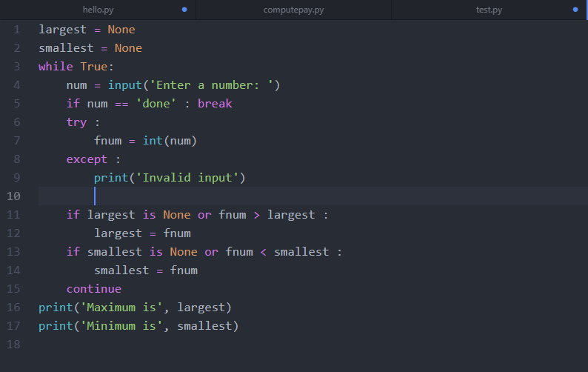Click the 'break' keyword on line 5
Screen dimensions: 588x372
[215, 104]
